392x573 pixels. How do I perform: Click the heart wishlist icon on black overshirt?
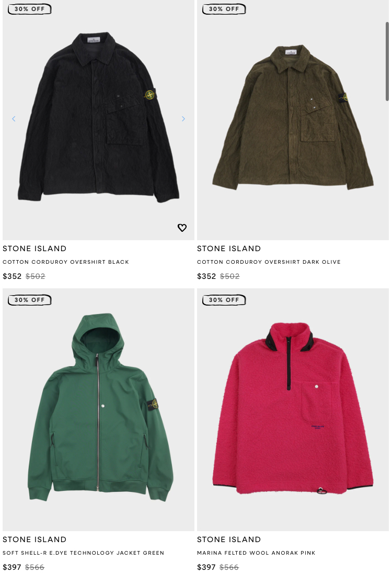[182, 228]
